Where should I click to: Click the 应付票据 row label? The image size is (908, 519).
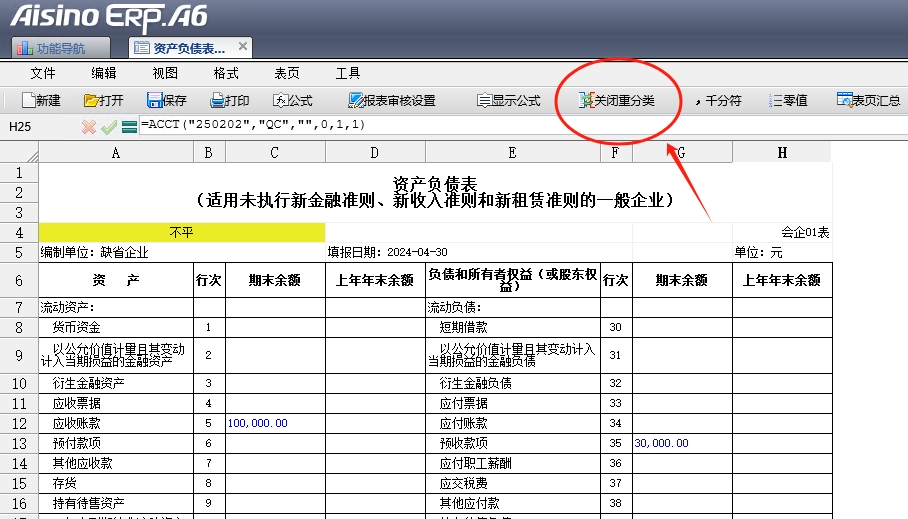[463, 403]
